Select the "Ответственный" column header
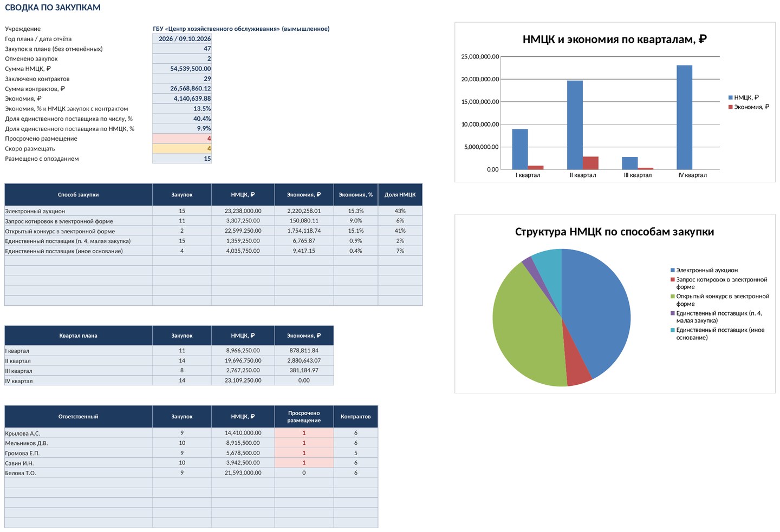780x532 pixels. click(x=79, y=417)
